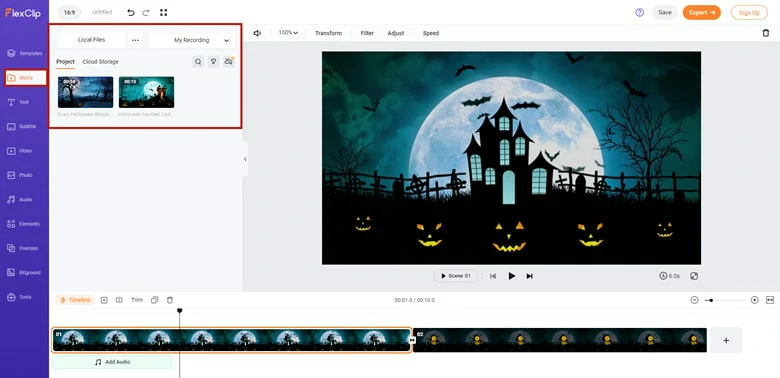Viewport: 780px width, 378px height.
Task: Click the add scene icon in timeline toolbar
Action: (104, 300)
